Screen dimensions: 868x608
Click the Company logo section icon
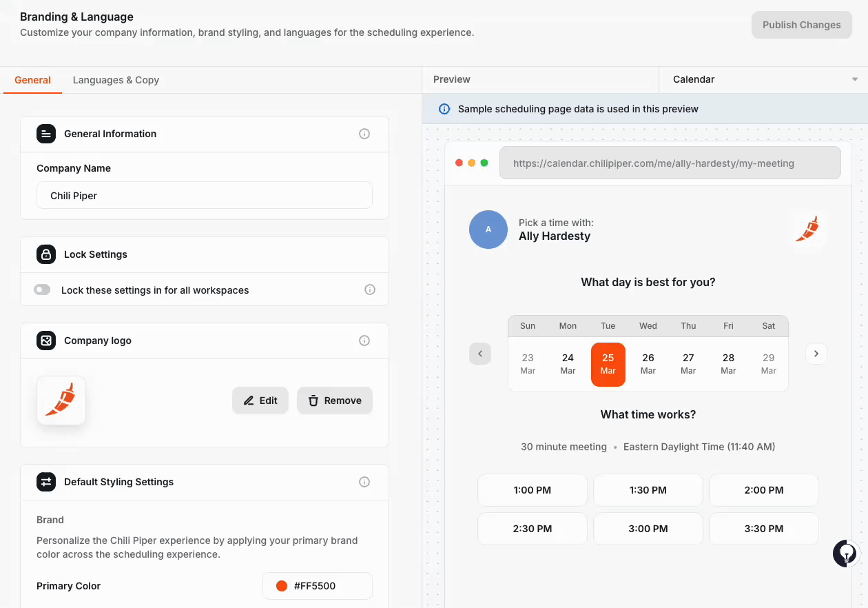click(x=46, y=341)
